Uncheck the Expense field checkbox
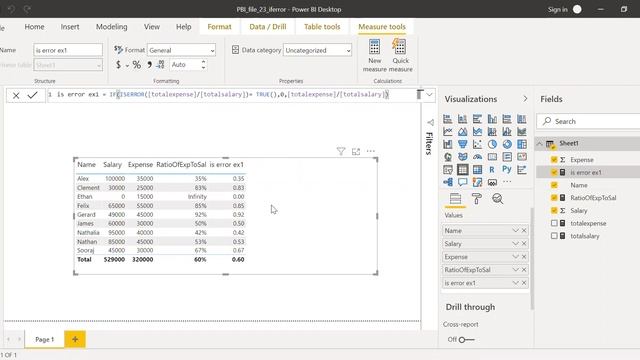 click(554, 160)
